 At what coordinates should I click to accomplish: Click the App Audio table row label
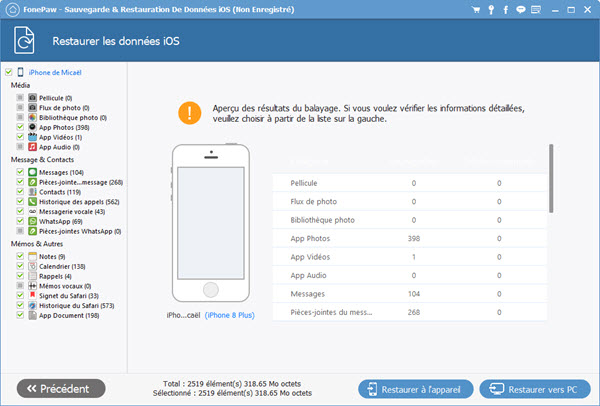[x=308, y=275]
